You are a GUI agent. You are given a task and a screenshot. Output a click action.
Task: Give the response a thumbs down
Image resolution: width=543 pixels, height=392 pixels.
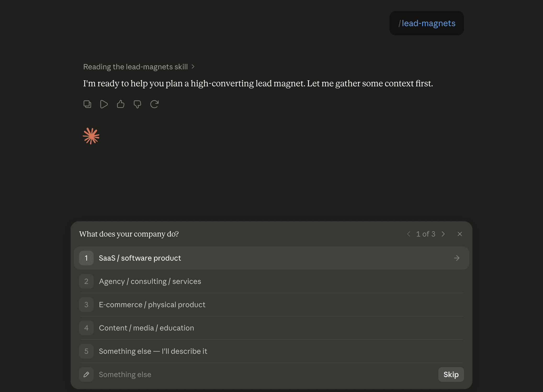point(137,104)
